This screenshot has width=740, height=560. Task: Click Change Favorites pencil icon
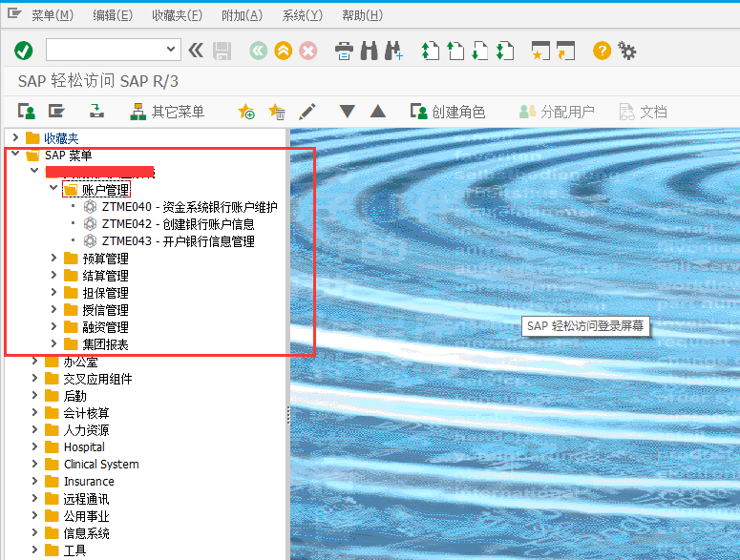(x=307, y=112)
